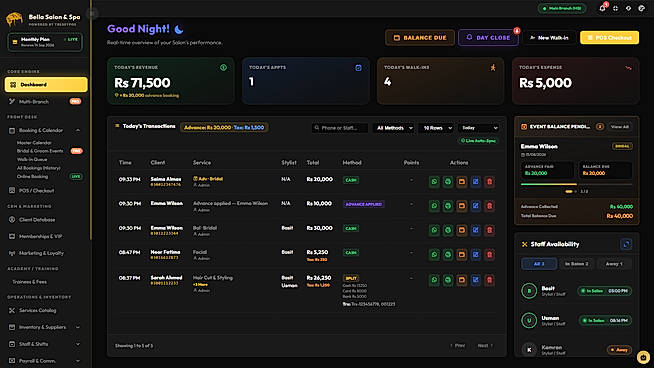654x368 pixels.
Task: Edit the Noor Fatima Facial transaction
Action: [x=475, y=255]
